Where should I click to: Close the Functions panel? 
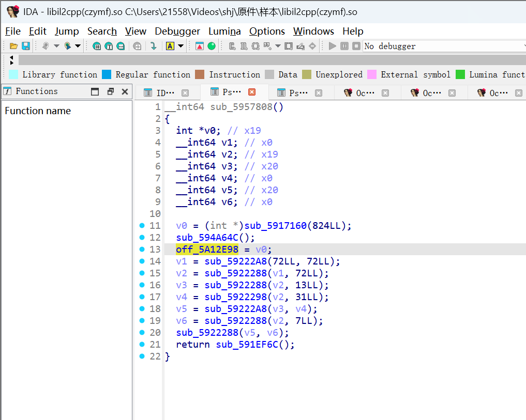125,91
